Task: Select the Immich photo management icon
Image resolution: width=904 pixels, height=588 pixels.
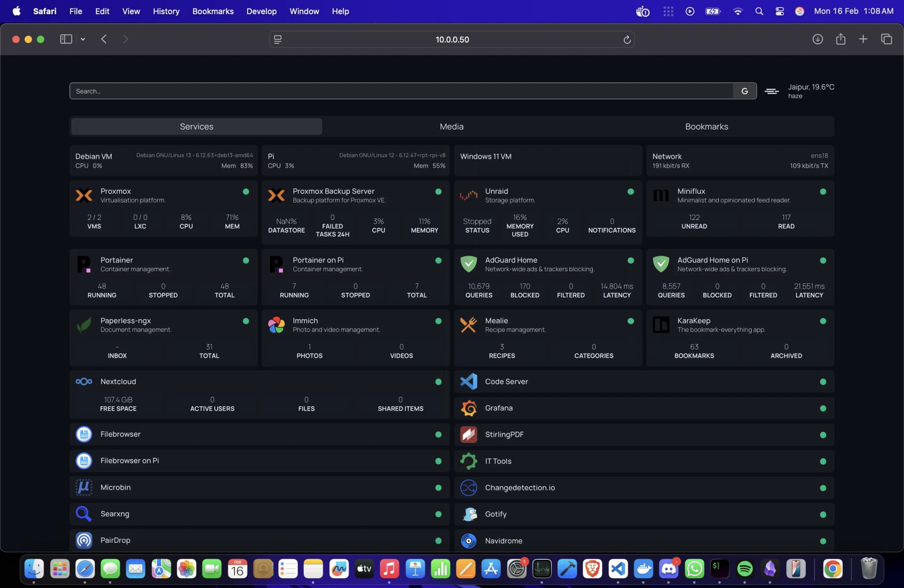Action: coord(276,324)
